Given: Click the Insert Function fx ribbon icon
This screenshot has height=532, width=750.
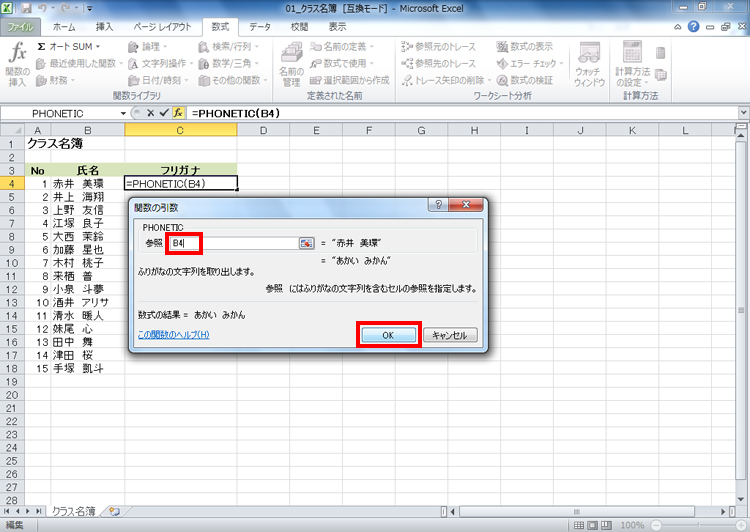Looking at the screenshot, I should click(x=18, y=64).
